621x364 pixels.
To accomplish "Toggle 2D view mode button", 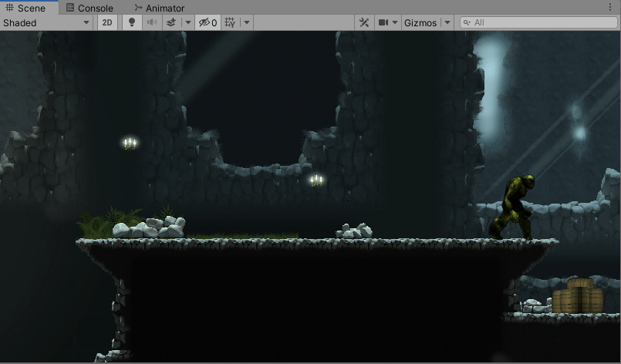I will (x=107, y=22).
